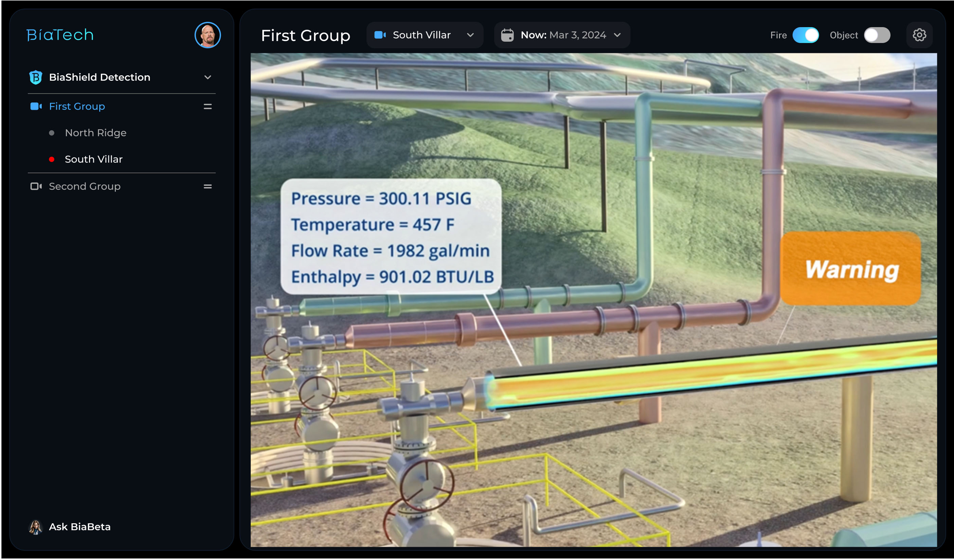Click the First Group page title
Image resolution: width=954 pixels, height=560 pixels.
click(x=306, y=36)
